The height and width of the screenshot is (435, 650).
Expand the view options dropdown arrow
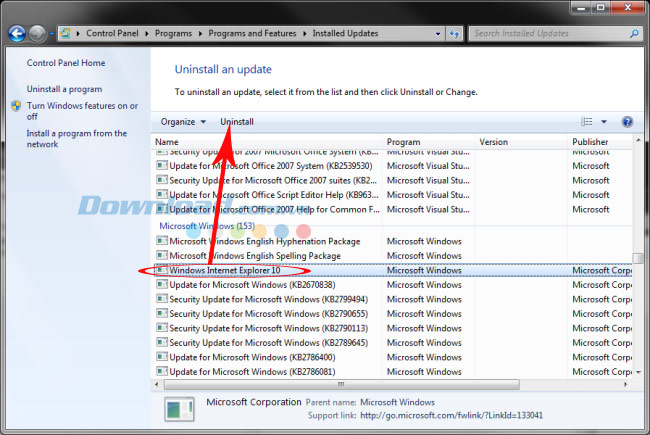[604, 122]
